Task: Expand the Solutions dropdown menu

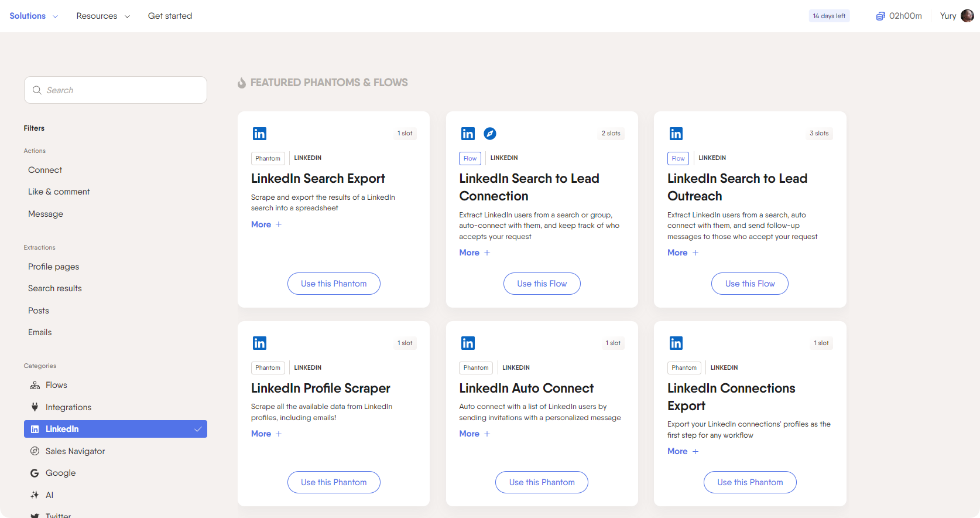Action: 33,16
